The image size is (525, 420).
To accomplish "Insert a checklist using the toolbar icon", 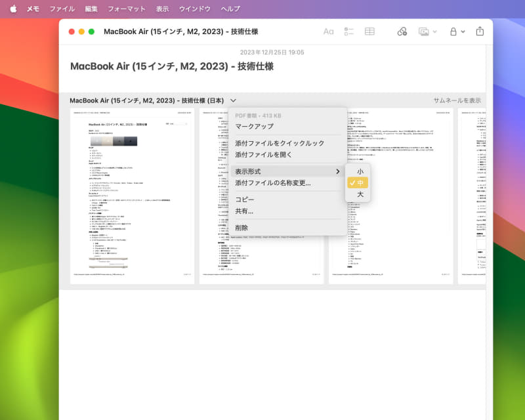I will [348, 31].
